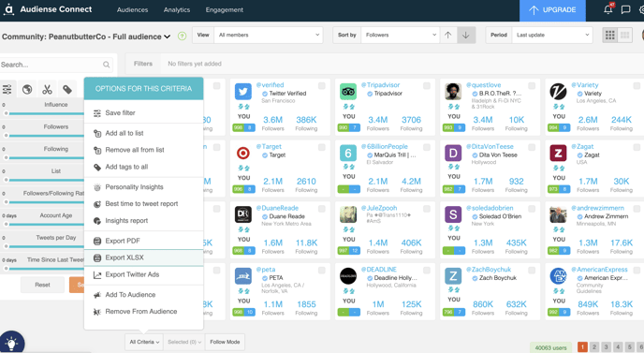
Task: Open the globe location filter tab
Action: [x=27, y=89]
